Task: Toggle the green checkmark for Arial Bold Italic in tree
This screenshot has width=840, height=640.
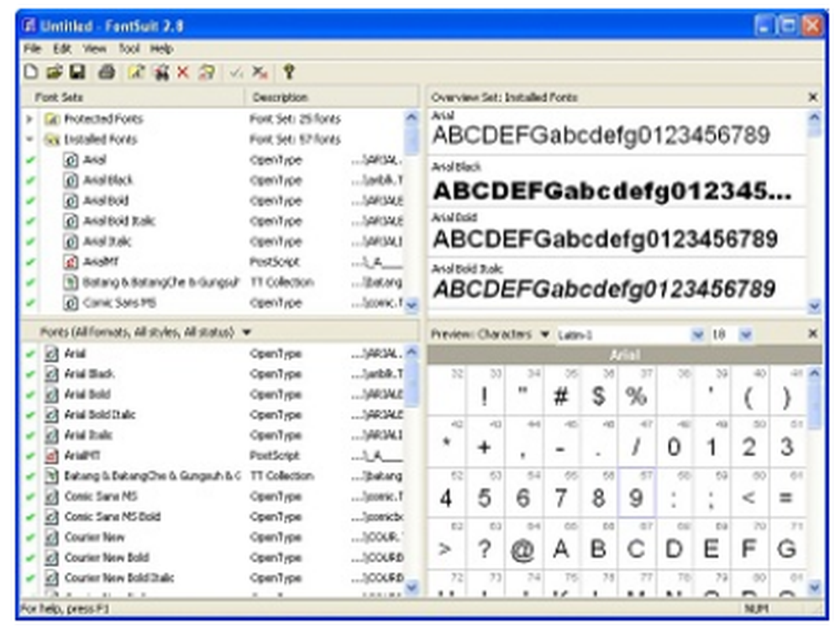Action: pyautogui.click(x=30, y=221)
